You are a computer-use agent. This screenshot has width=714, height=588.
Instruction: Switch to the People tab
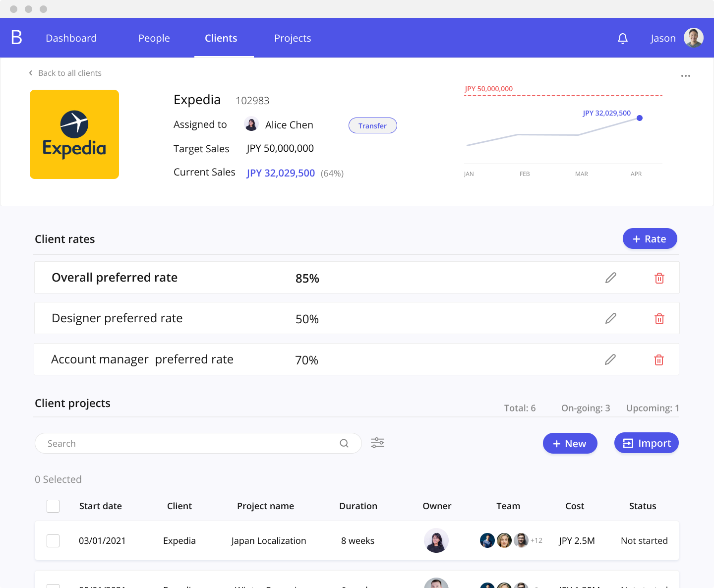(x=154, y=38)
